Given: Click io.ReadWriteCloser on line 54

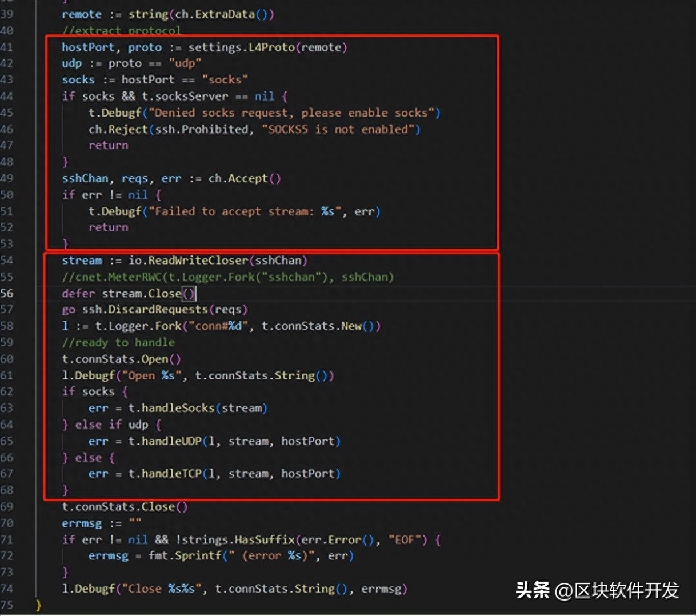Looking at the screenshot, I should click(189, 261).
